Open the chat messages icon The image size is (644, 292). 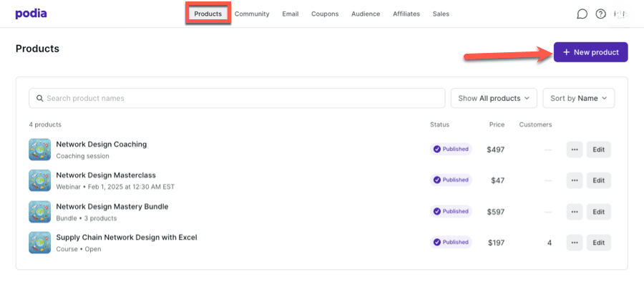click(x=582, y=14)
